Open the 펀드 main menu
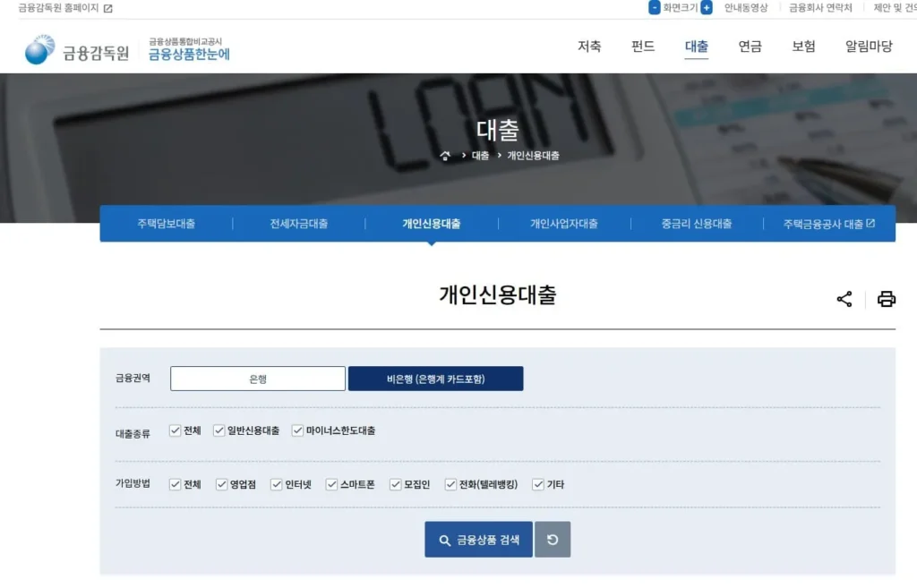The width and height of the screenshot is (917, 588). point(643,47)
